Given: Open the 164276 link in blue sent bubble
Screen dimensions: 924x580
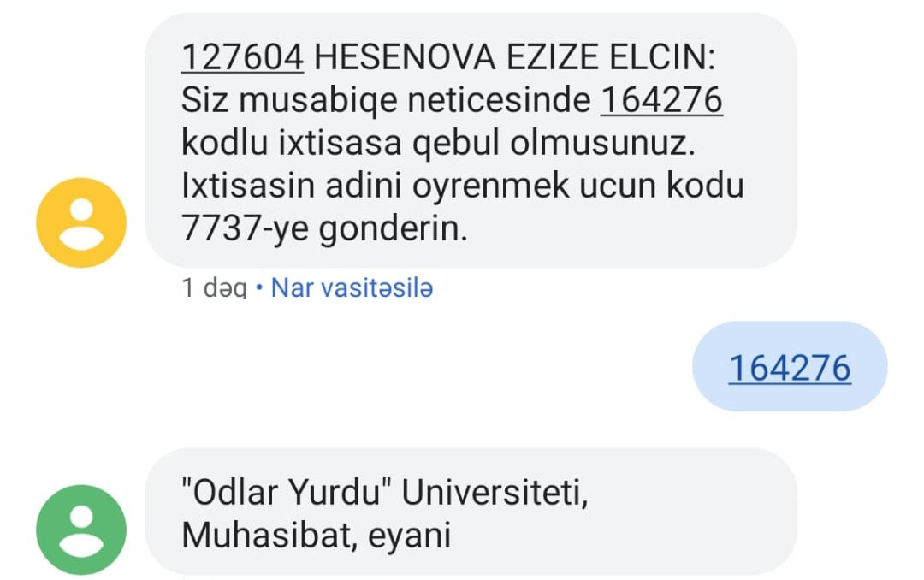Looking at the screenshot, I should [x=790, y=369].
